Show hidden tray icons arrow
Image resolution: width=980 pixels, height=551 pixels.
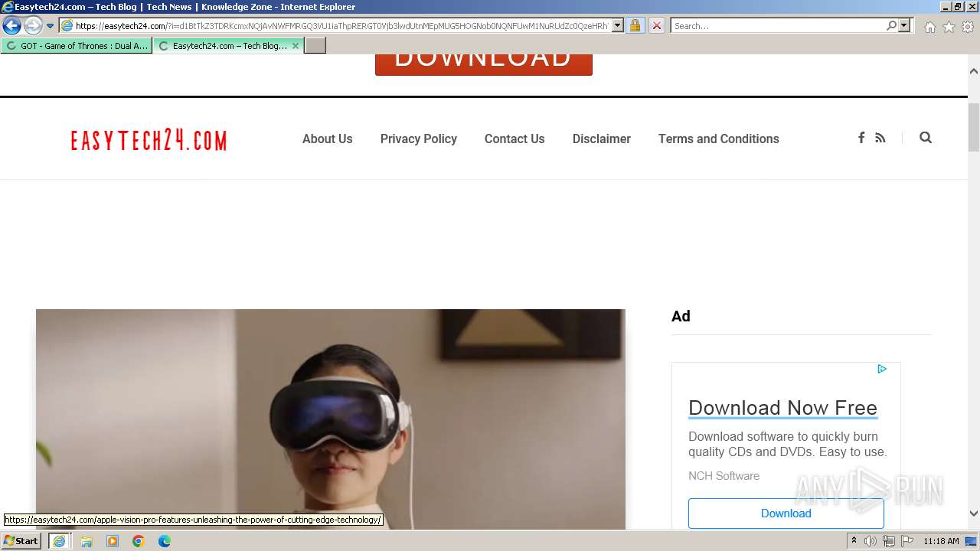(854, 541)
